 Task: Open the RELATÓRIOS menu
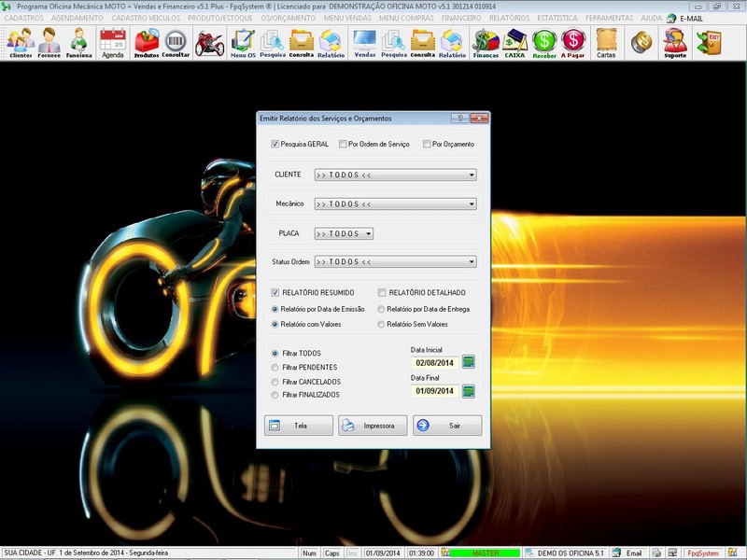click(x=511, y=18)
